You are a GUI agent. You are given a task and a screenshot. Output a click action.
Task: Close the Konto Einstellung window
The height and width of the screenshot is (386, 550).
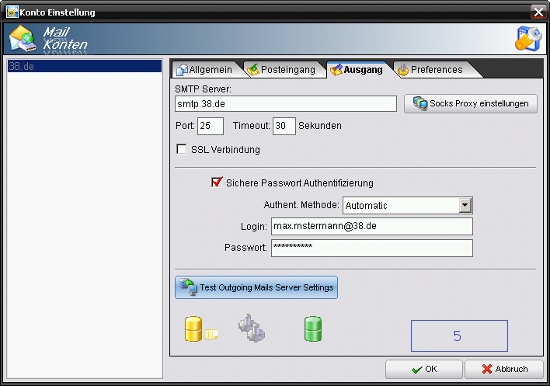pyautogui.click(x=538, y=12)
